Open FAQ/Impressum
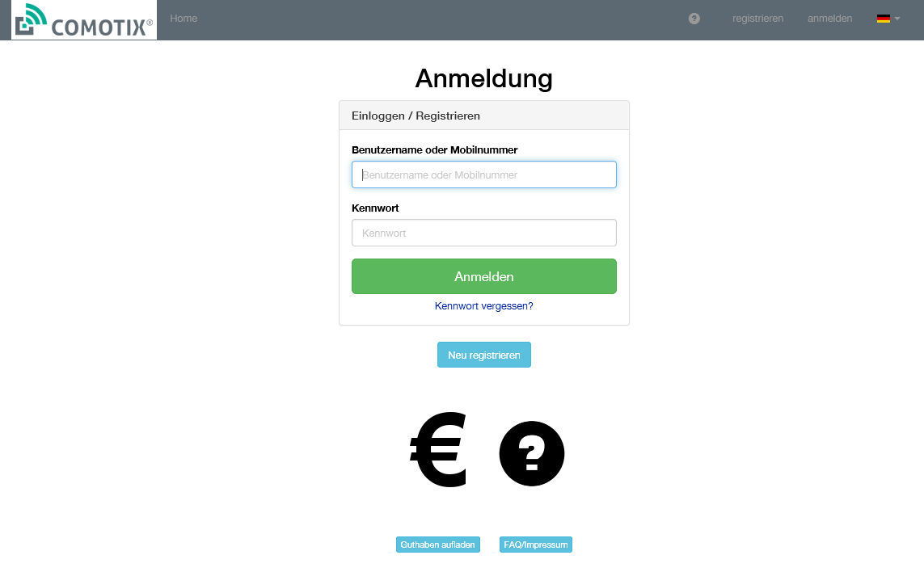This screenshot has width=924, height=572. coord(535,545)
